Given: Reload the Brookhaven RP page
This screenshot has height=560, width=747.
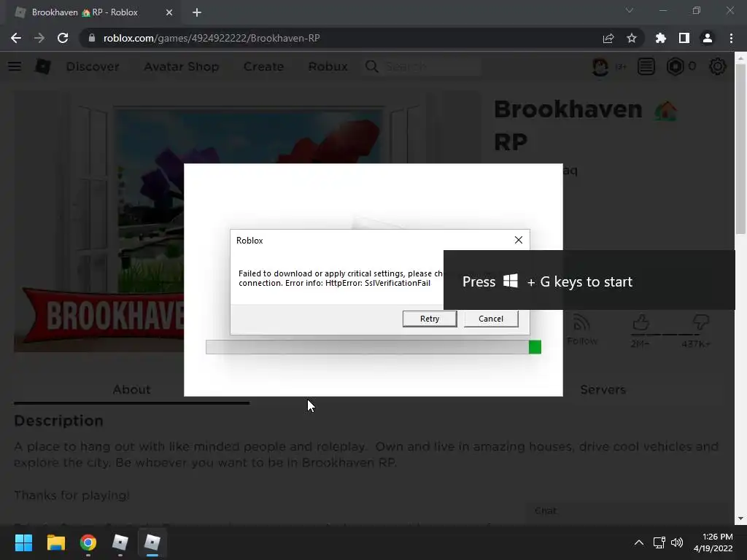Looking at the screenshot, I should pos(63,38).
